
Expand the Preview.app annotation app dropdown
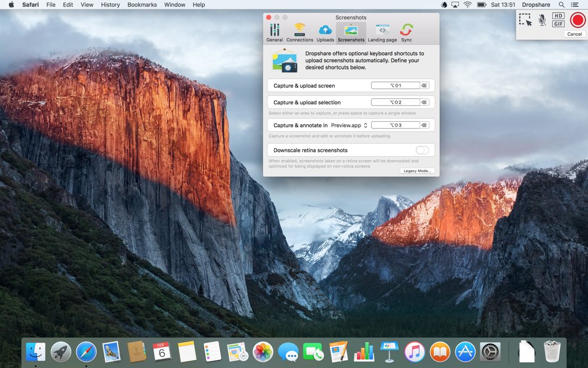(x=349, y=125)
